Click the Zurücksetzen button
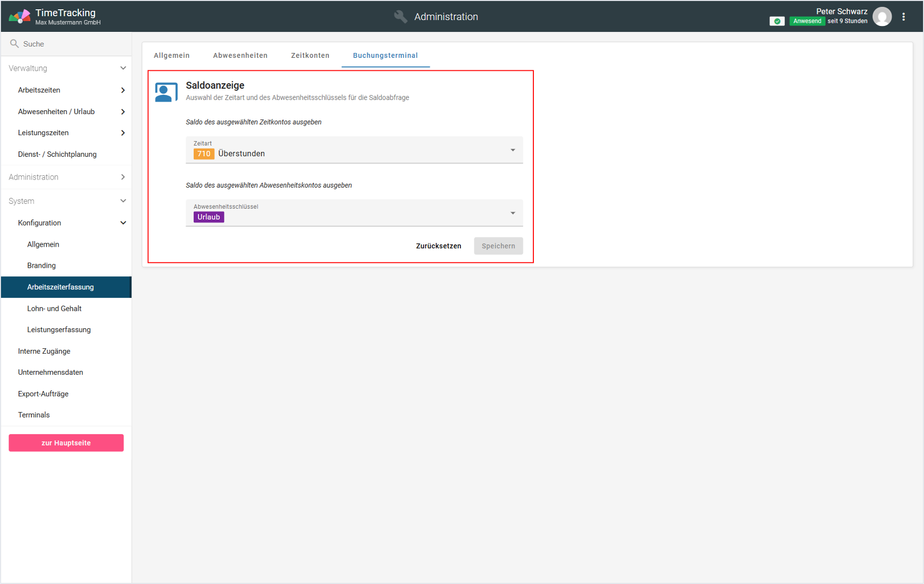924x584 pixels. [x=438, y=246]
